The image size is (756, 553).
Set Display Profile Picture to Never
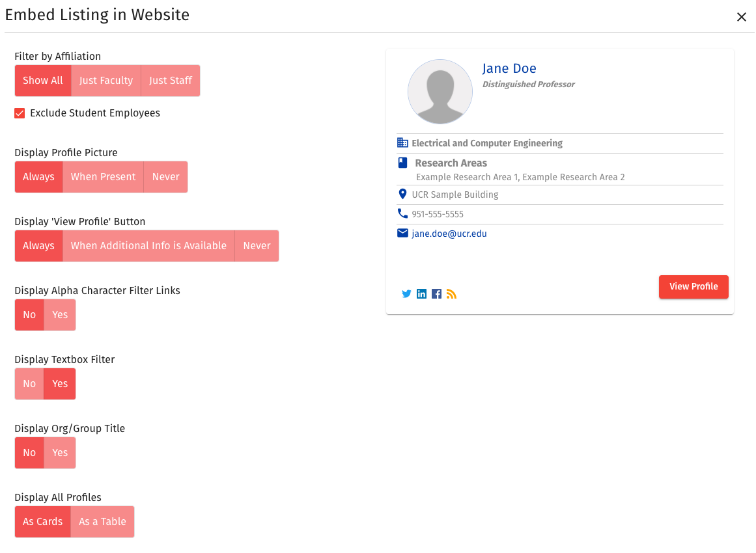165,176
